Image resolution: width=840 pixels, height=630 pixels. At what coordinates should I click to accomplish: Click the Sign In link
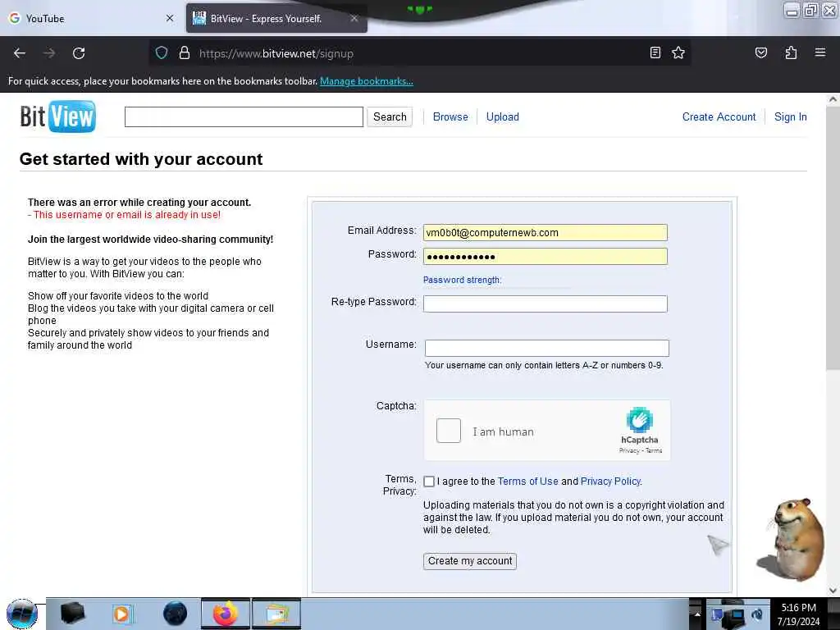[790, 116]
